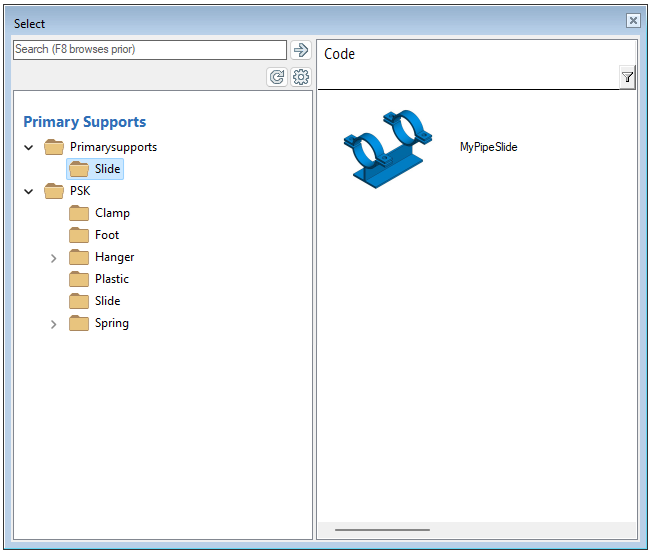Click the Clamp folder icon
The height and width of the screenshot is (553, 652).
[79, 213]
